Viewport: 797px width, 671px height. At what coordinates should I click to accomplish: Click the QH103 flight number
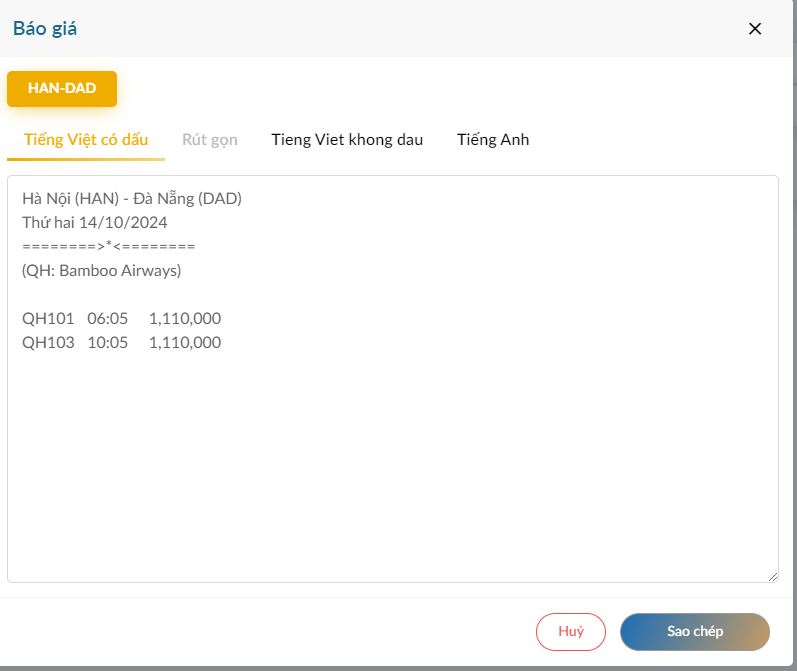[x=48, y=342]
